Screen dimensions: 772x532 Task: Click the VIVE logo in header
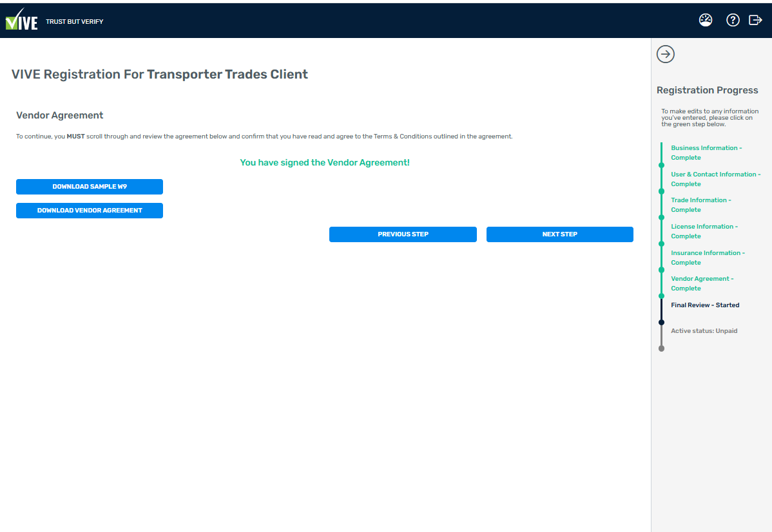point(22,20)
